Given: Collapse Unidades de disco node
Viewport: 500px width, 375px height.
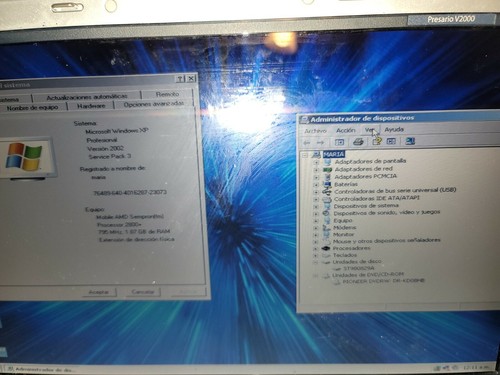Looking at the screenshot, I should [315, 263].
